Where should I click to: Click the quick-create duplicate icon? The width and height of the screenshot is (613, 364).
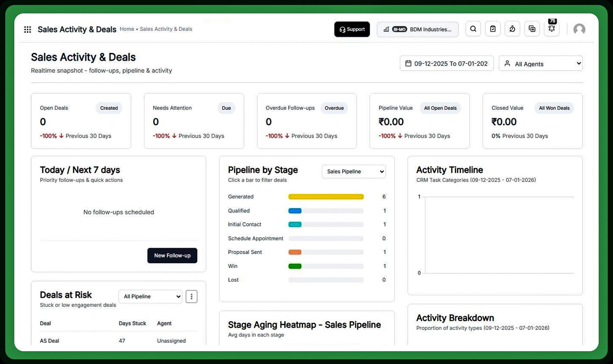pos(532,29)
